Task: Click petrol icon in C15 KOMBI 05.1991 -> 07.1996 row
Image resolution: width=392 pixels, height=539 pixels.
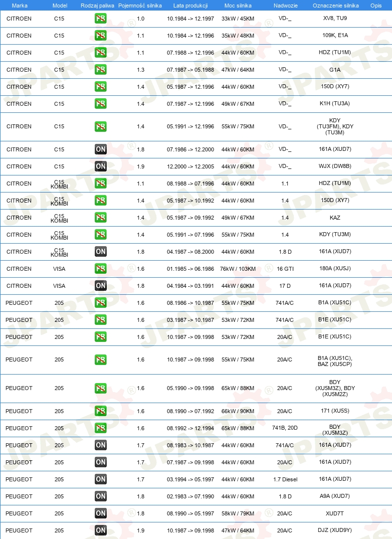Action: point(101,235)
